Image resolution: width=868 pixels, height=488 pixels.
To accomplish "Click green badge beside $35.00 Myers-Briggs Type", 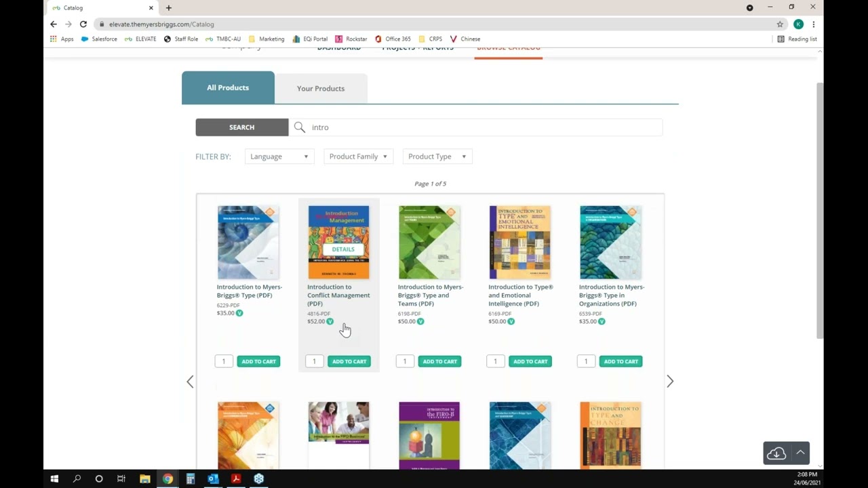I will pyautogui.click(x=239, y=313).
